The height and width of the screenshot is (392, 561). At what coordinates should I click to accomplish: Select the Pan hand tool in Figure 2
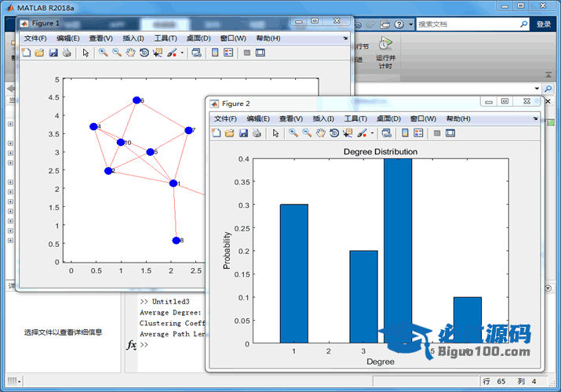321,133
